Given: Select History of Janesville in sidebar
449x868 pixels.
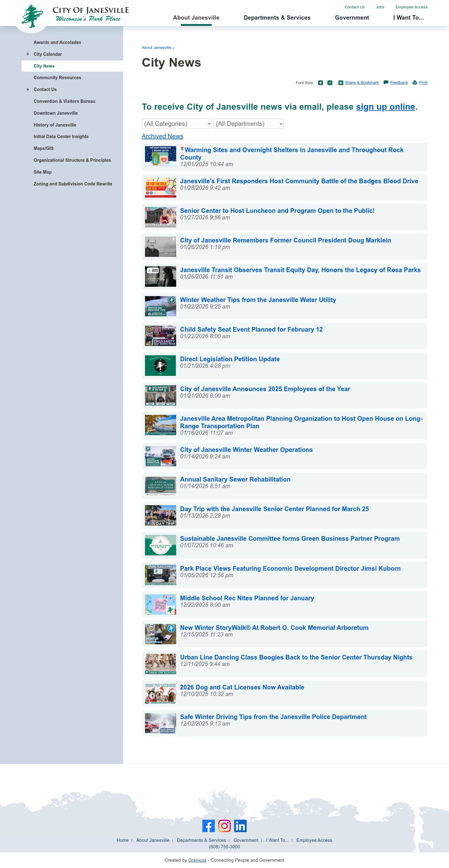Looking at the screenshot, I should 55,125.
